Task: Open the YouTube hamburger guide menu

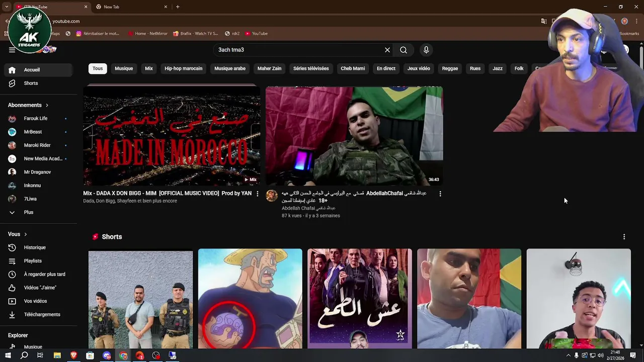Action: (12, 50)
